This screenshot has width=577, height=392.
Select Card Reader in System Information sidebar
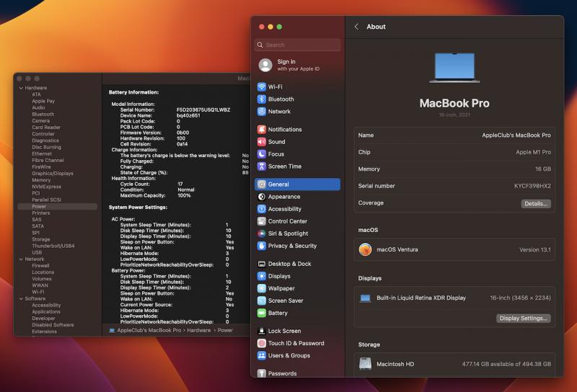coord(46,128)
